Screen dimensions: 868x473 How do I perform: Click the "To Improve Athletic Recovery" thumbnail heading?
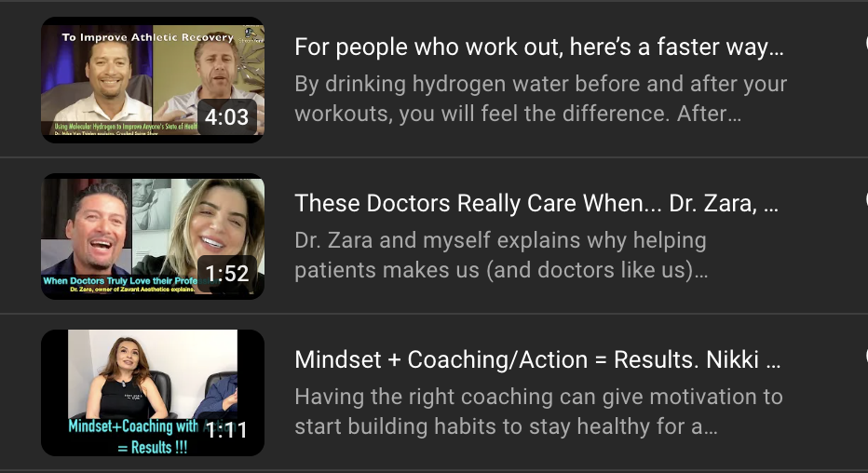147,37
